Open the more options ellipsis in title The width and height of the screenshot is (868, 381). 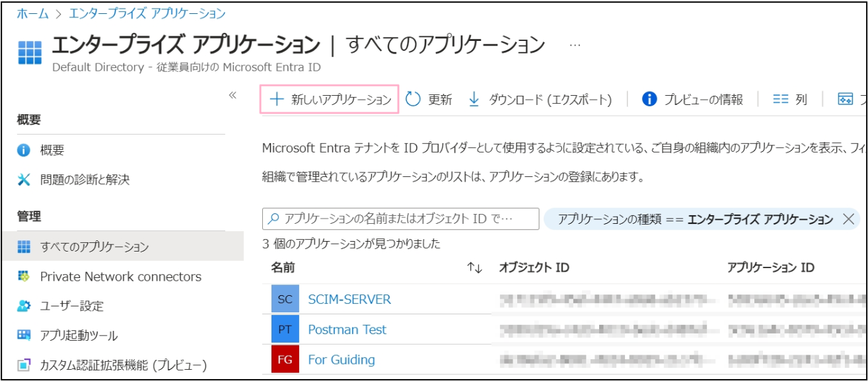pyautogui.click(x=575, y=45)
